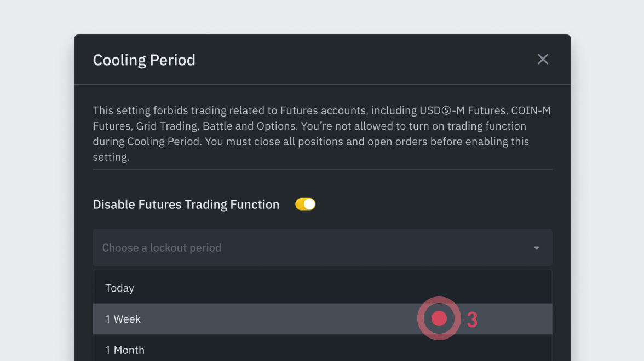The height and width of the screenshot is (361, 644).
Task: Select the "Today" lockout option
Action: [120, 288]
